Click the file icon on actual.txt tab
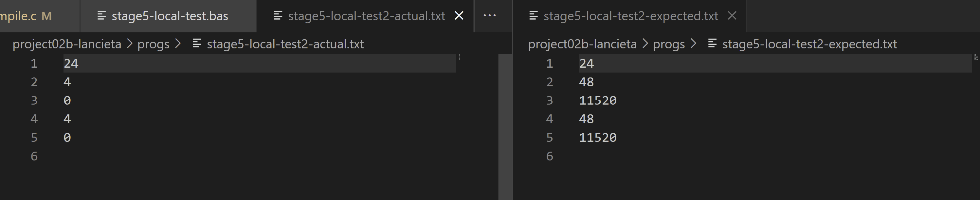Screen dimensions: 980x200 point(278,16)
